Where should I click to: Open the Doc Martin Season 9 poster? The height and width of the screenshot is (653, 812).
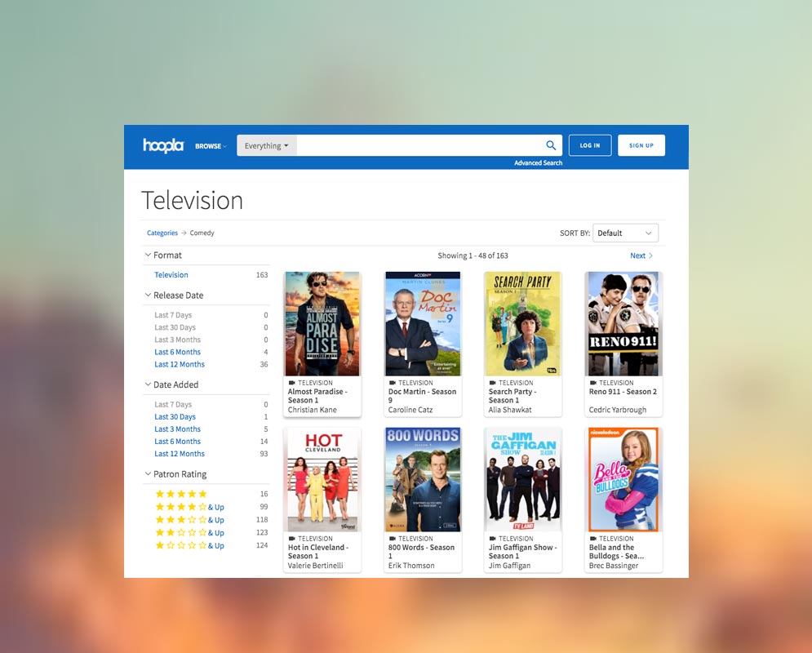tap(423, 324)
